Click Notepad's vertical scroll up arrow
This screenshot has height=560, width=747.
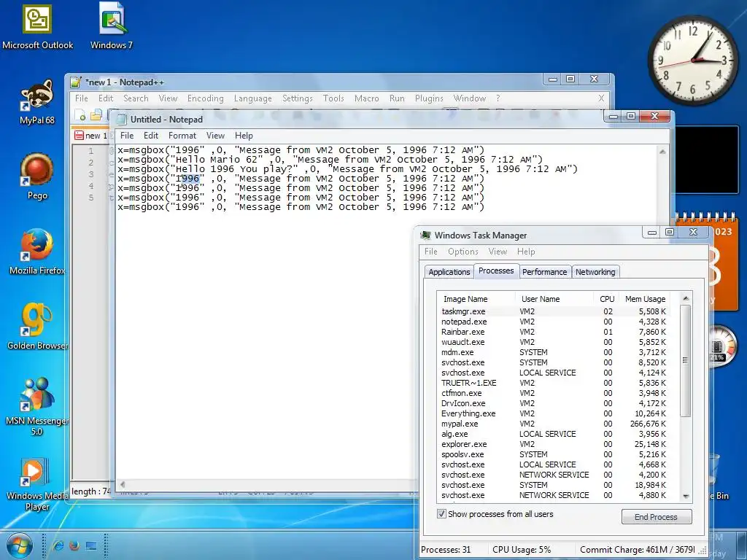tap(662, 152)
